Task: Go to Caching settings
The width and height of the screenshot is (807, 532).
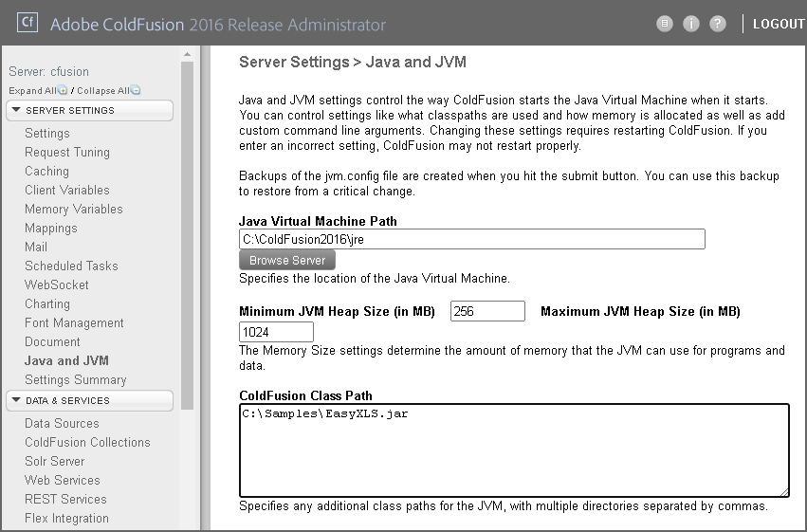Action: [x=46, y=172]
